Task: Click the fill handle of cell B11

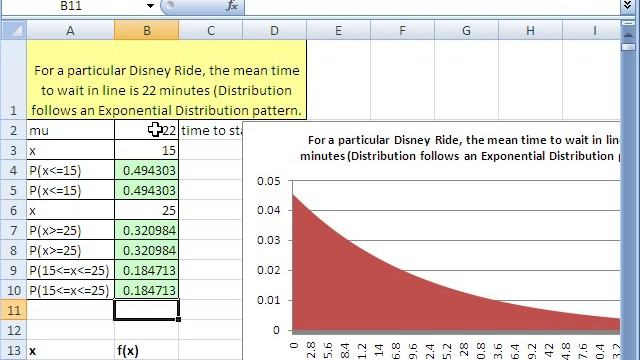Action: tap(178, 320)
